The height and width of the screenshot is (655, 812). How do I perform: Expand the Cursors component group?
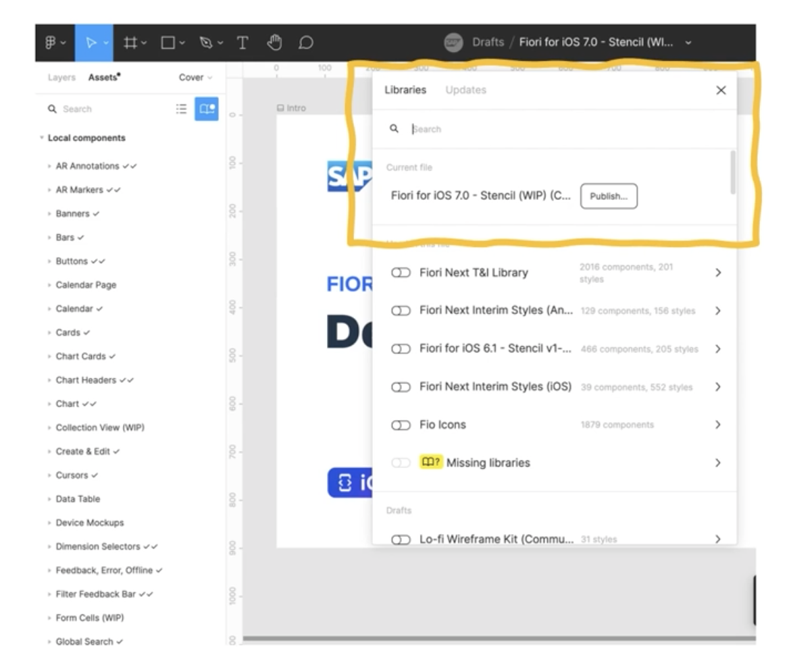50,475
